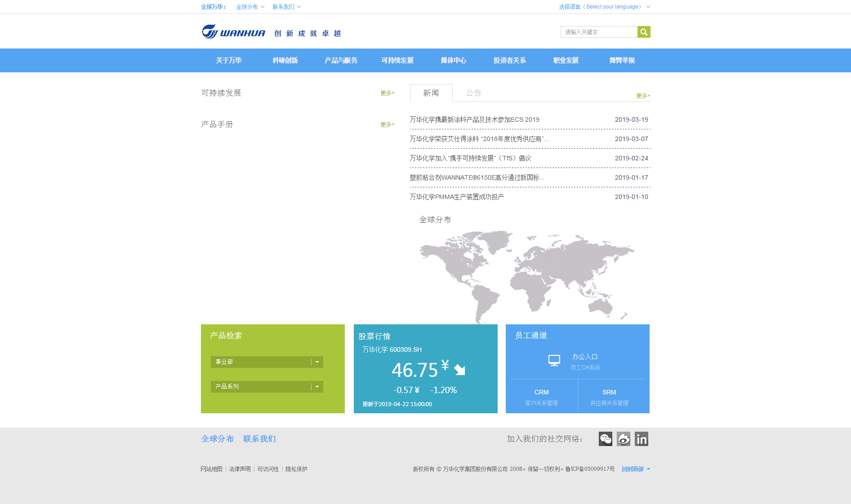Click the 万华化学 600309.SH ticker text
This screenshot has height=504, width=851.
pos(392,349)
